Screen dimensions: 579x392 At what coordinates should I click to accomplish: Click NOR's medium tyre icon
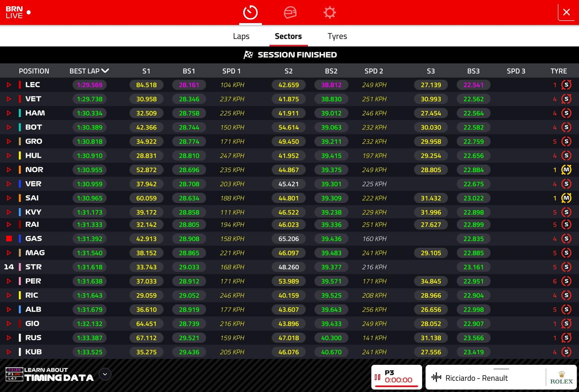coord(566,170)
